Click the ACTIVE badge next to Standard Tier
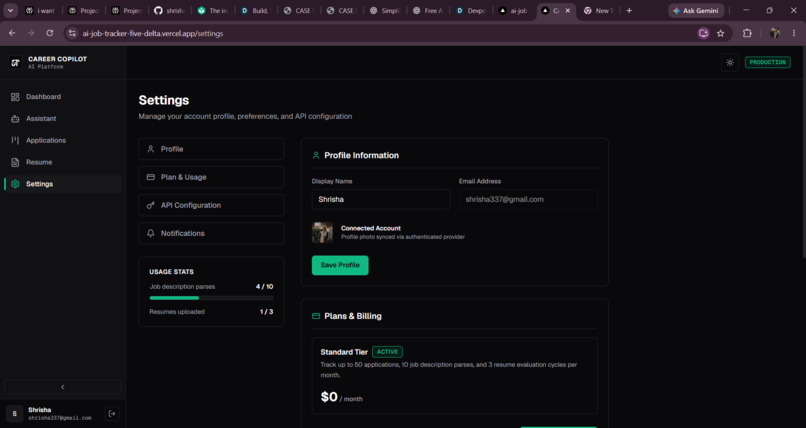The height and width of the screenshot is (428, 806). tap(387, 352)
